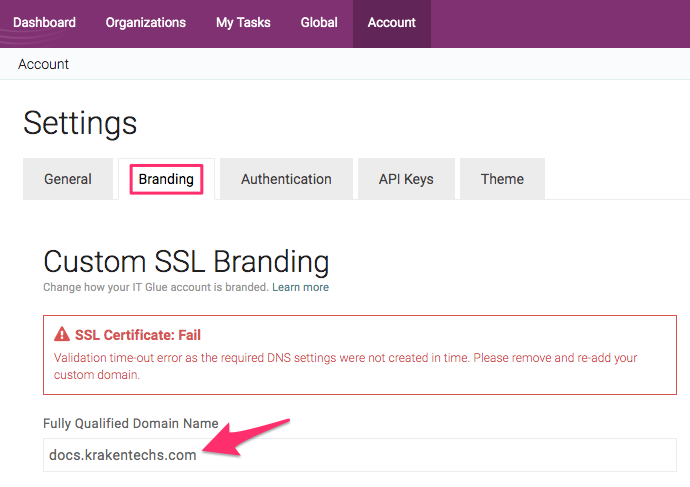Select the Branding tab
The image size is (690, 487).
click(x=166, y=179)
